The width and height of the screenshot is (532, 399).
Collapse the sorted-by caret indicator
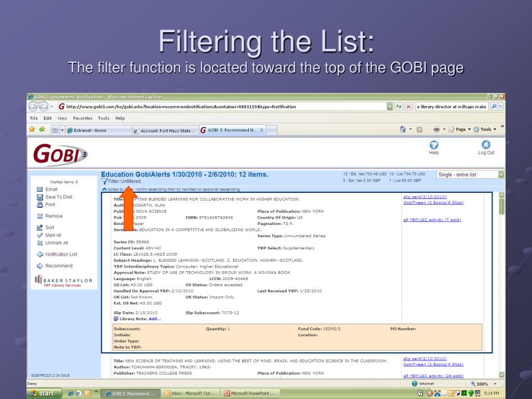(x=104, y=189)
